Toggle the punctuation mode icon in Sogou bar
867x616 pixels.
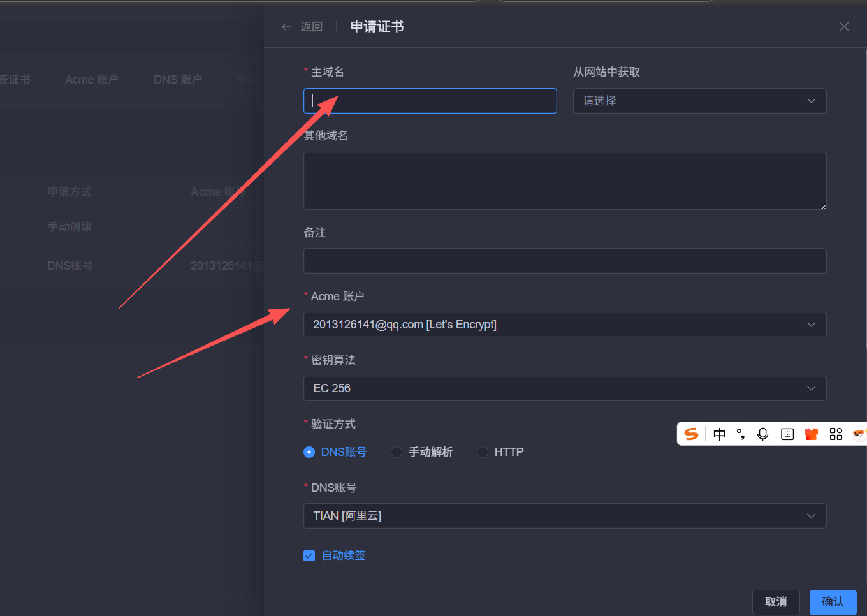[741, 434]
